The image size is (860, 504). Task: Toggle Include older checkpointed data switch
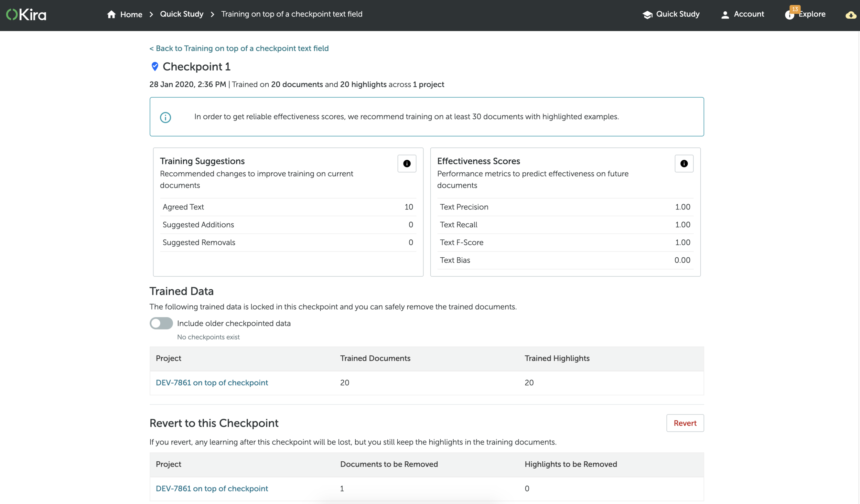point(161,323)
